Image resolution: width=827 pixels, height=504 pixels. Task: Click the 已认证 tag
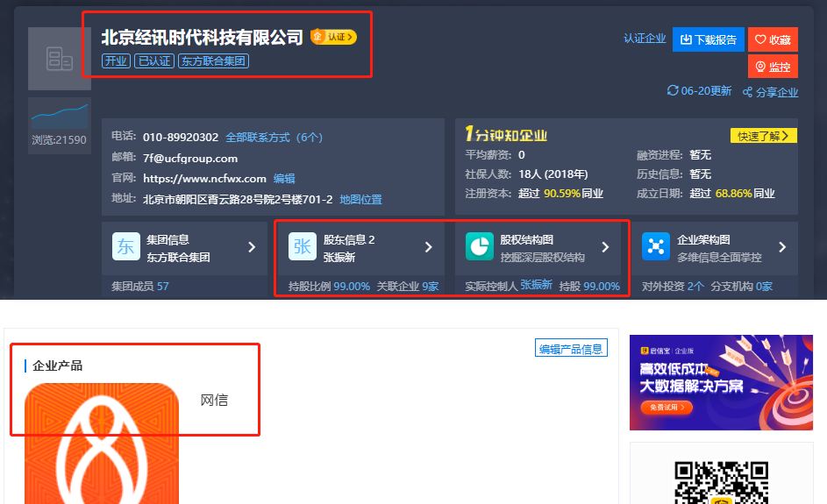point(154,61)
